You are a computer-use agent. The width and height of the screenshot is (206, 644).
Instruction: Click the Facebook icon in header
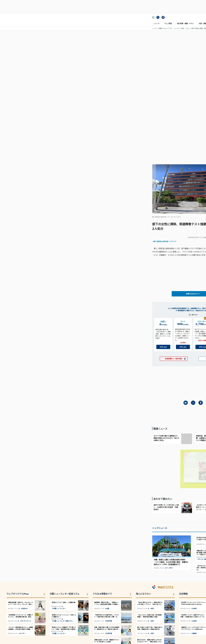(x=163, y=17)
